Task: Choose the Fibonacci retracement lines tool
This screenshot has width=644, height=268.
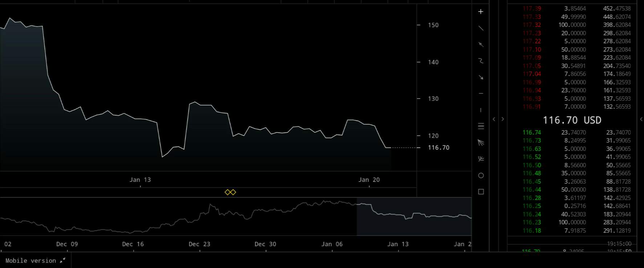Action: pos(481,126)
